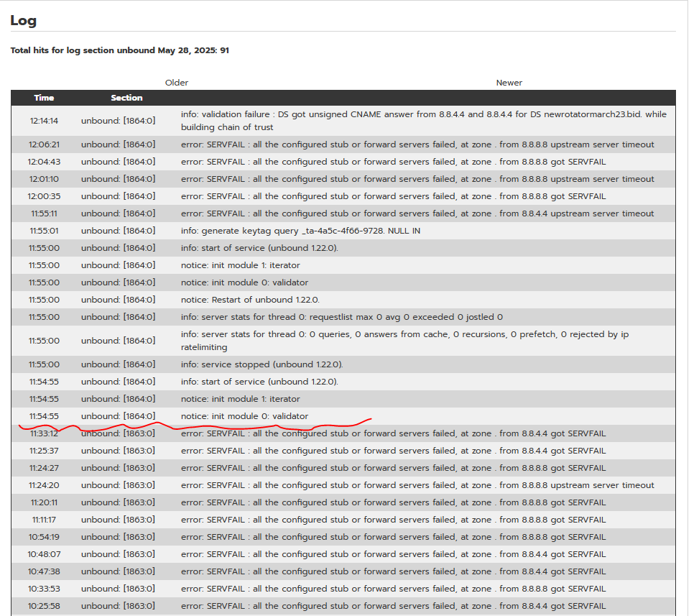
Task: Click the 10:54:19 SERVFAIL error message
Action: 393,537
